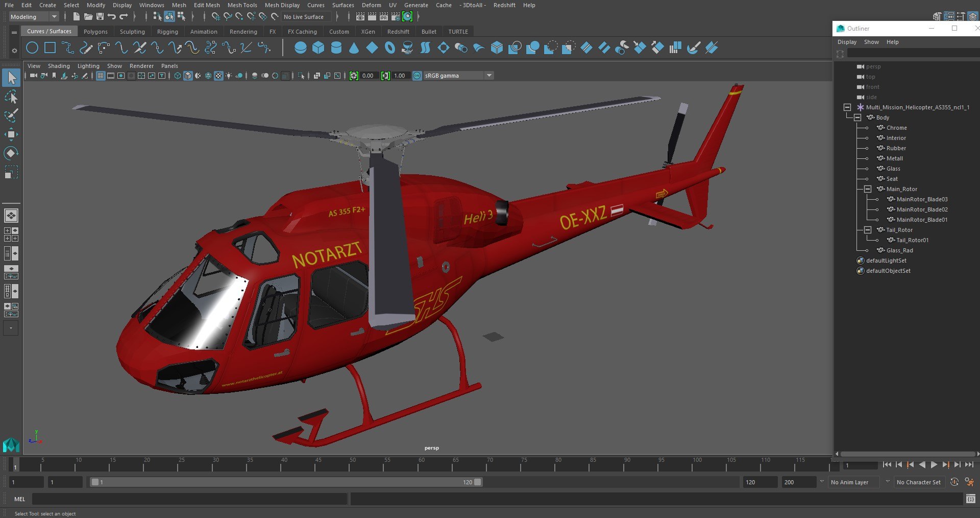
Task: Click the Open Scene folder icon
Action: pos(88,17)
